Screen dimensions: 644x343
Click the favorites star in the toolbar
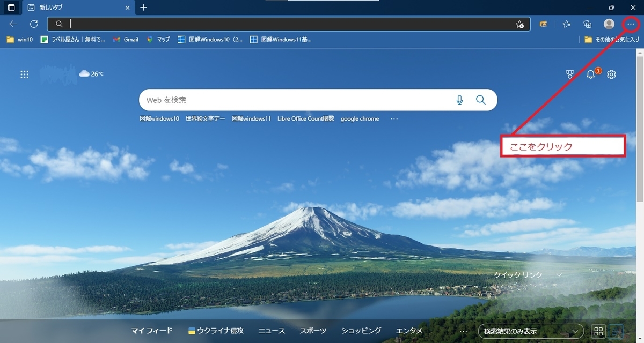click(566, 24)
